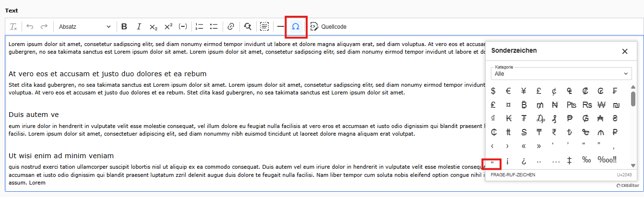Click the special characters list scrollbar
The image size is (644, 197).
pyautogui.click(x=633, y=99)
